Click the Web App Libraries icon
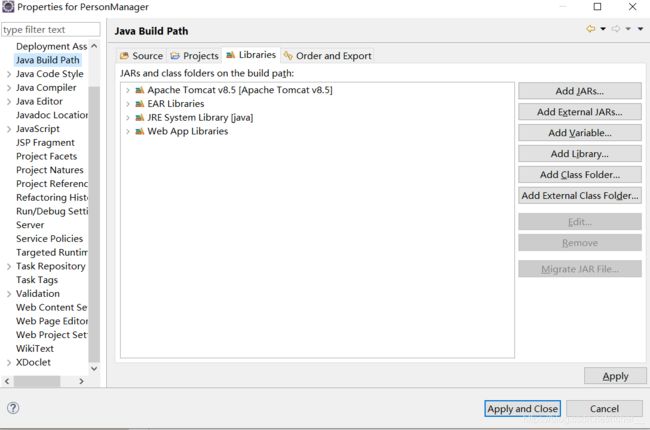 pyautogui.click(x=140, y=131)
